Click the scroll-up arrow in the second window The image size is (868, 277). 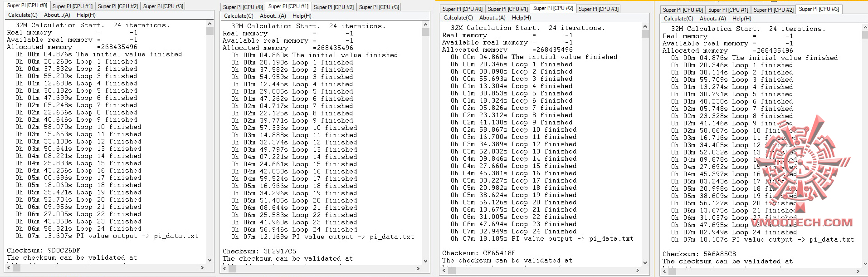(425, 25)
